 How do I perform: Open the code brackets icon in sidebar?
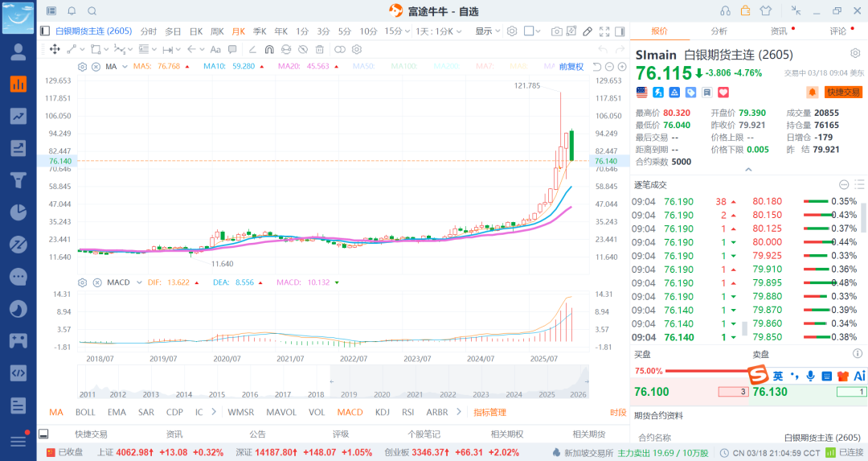(x=18, y=373)
